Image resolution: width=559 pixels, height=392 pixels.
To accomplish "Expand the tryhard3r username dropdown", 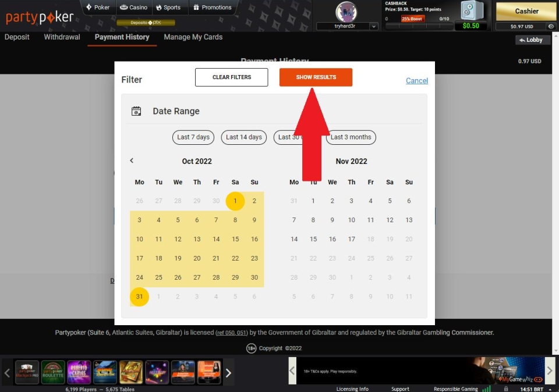I will [346, 26].
